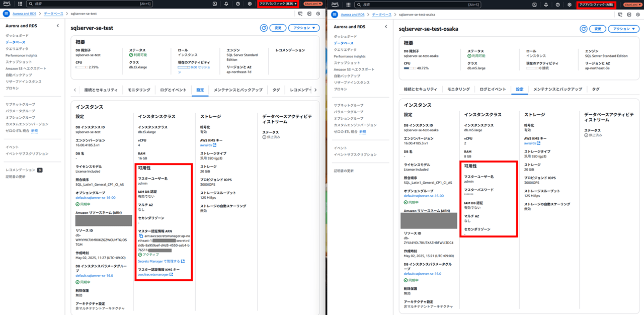Viewport: 644px width, 315px height.
Task: Refresh the sqlserver-se-test-osaka database page
Action: (x=584, y=29)
